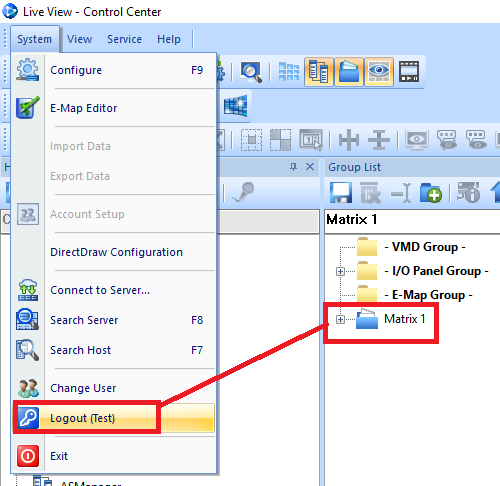Toggle the highlighted blue folder group panel icon
This screenshot has height=486, width=500.
349,71
